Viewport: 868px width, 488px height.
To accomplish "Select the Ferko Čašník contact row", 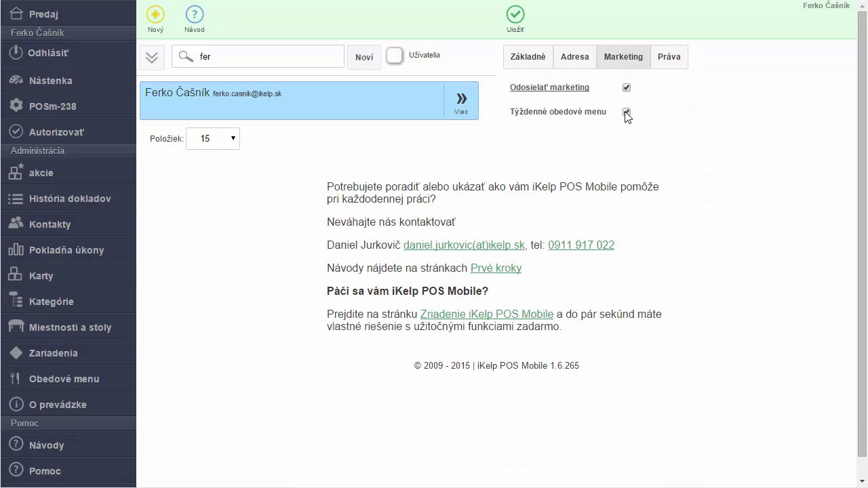I will (309, 100).
